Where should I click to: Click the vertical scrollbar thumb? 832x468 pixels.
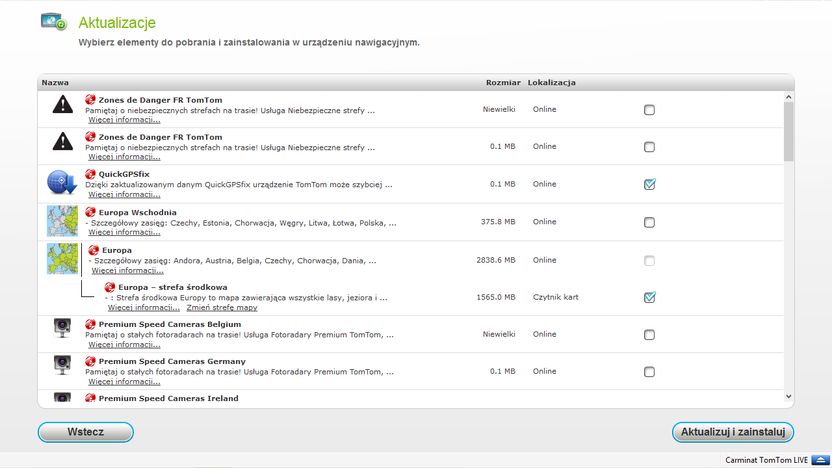tap(788, 132)
